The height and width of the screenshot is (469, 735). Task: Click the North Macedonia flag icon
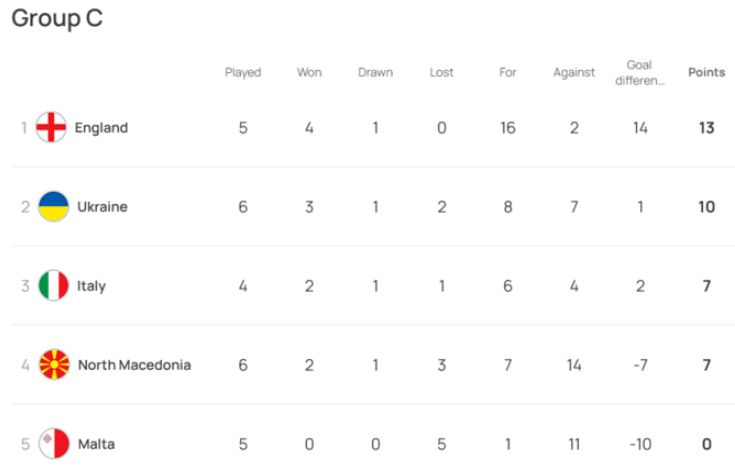coord(53,365)
